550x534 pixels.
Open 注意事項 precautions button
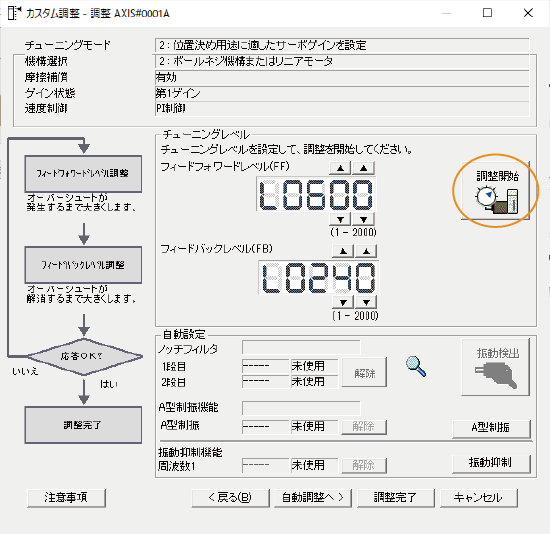[66, 498]
